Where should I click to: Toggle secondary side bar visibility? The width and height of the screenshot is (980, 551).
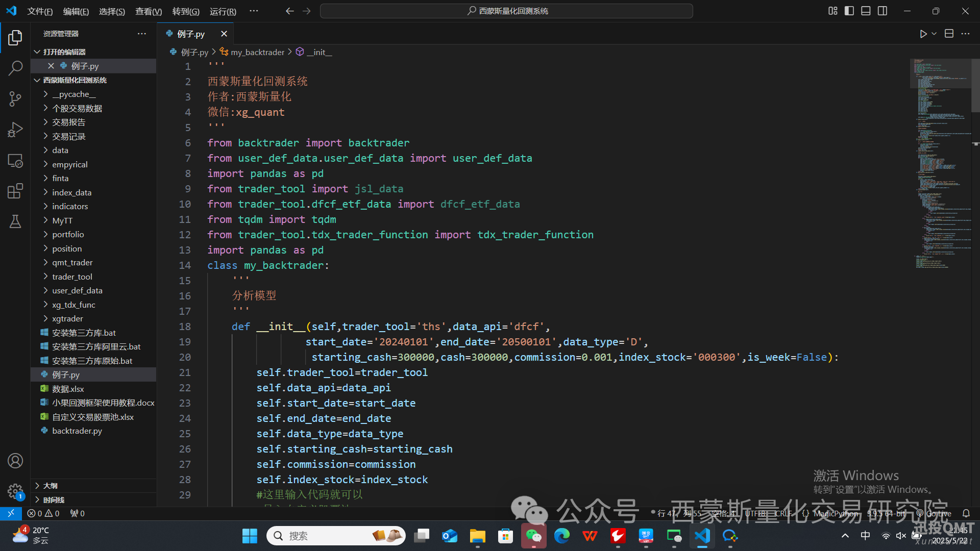tap(883, 11)
